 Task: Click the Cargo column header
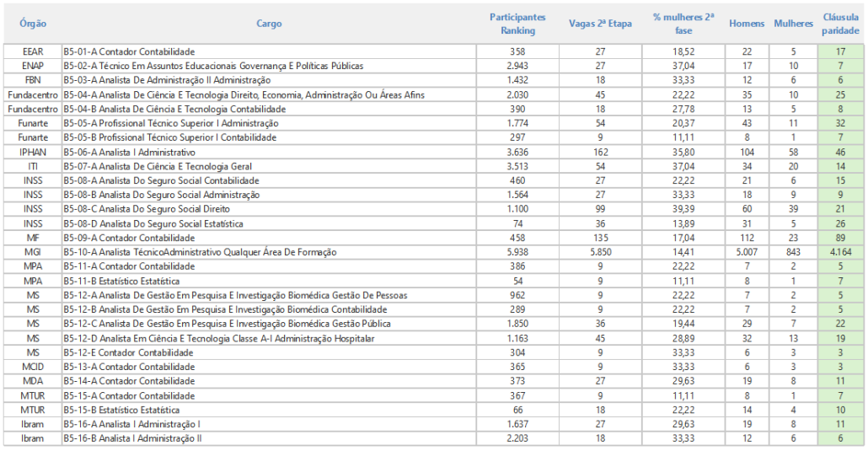269,24
